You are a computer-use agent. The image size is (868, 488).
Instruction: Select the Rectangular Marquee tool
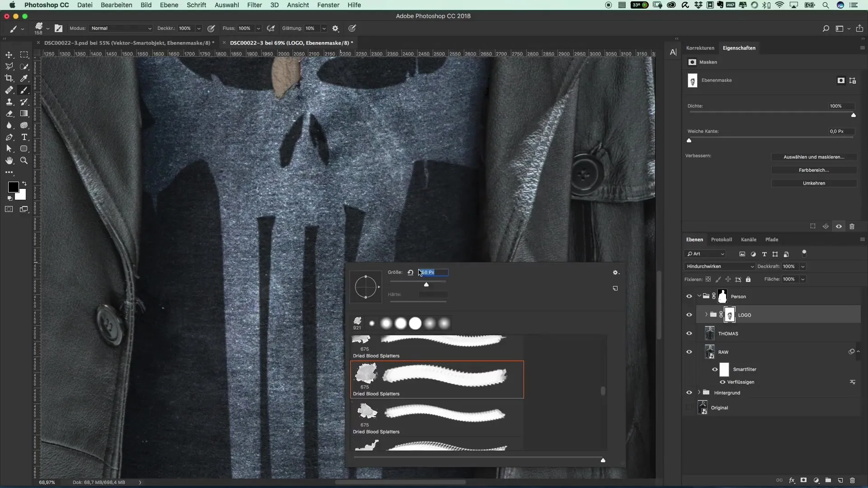[24, 55]
